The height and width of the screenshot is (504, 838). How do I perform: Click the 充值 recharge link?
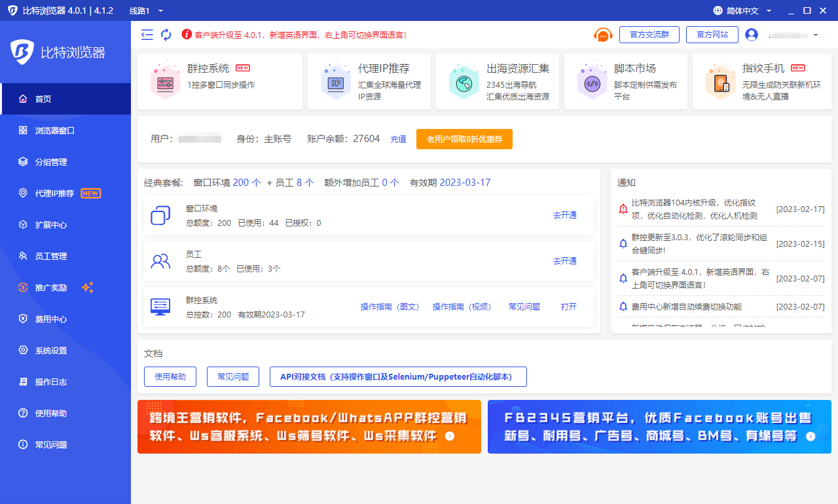tap(398, 139)
